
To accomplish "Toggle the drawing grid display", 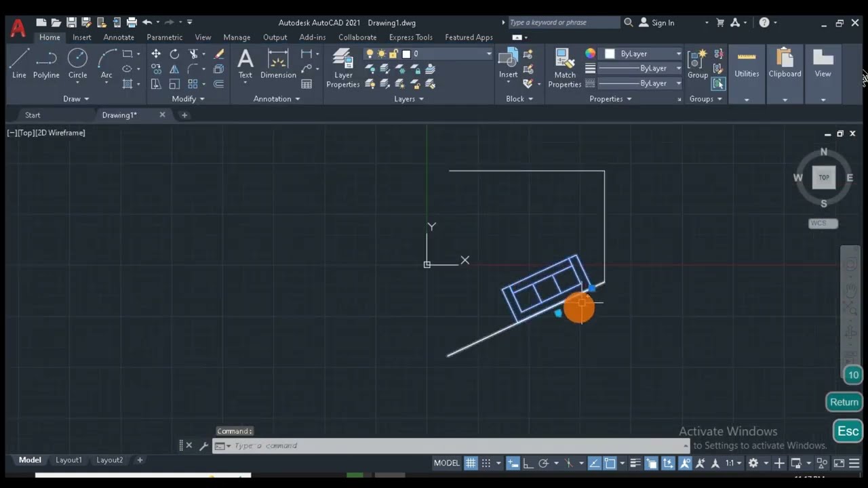I will [x=469, y=464].
